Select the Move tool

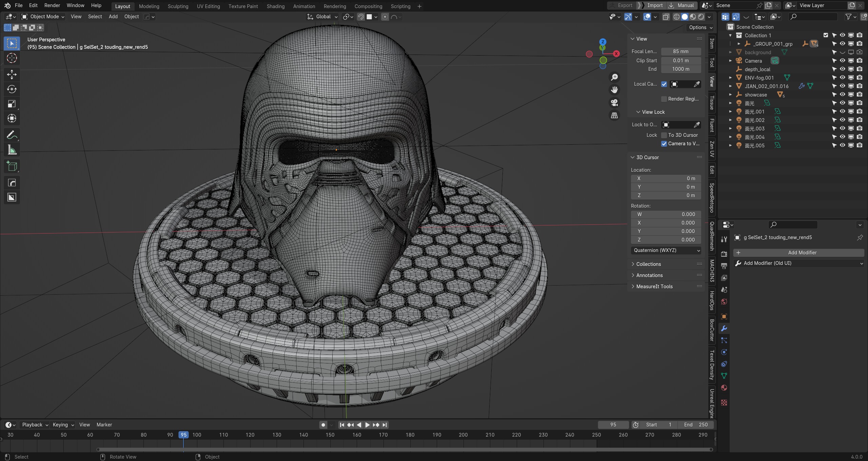pos(12,75)
